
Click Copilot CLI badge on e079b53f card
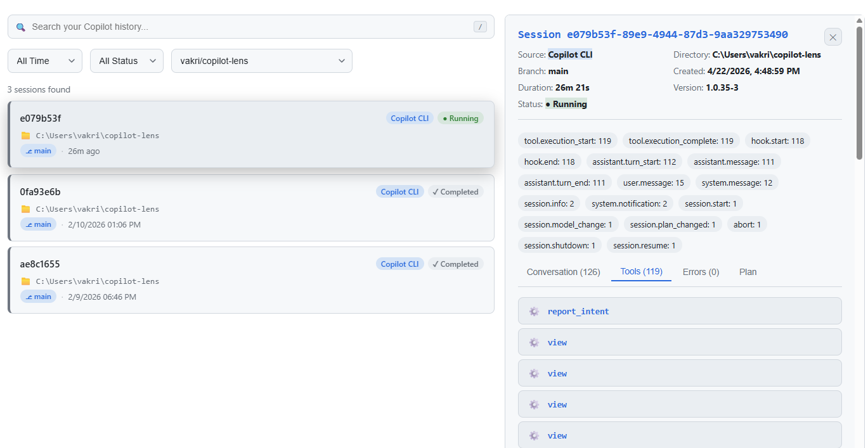pos(410,118)
